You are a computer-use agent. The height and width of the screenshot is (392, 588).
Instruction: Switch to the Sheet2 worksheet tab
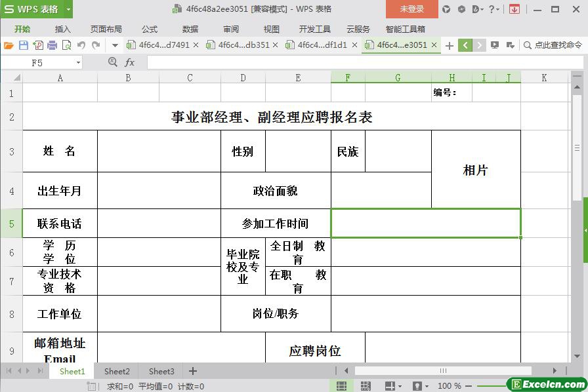pos(117,371)
